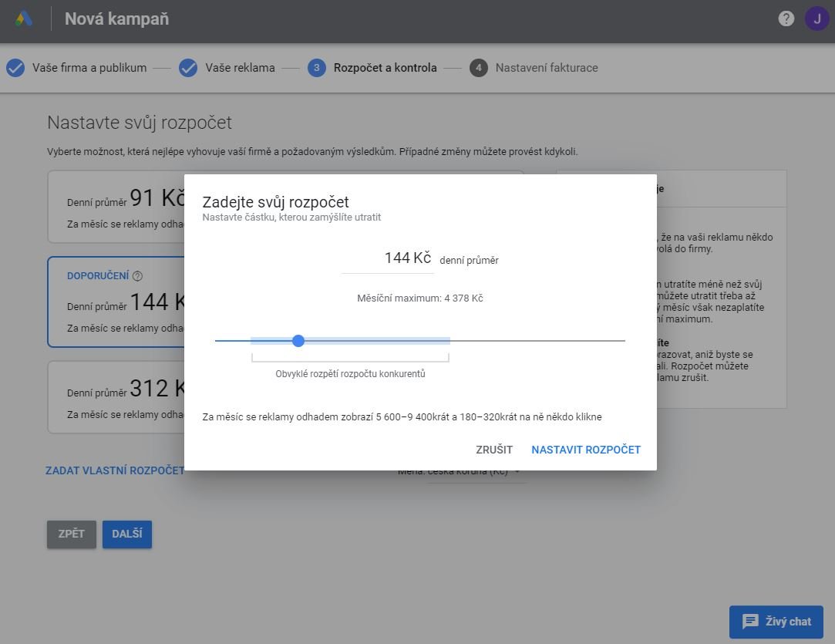Open the account avatar J
This screenshot has width=835, height=644.
tap(816, 19)
